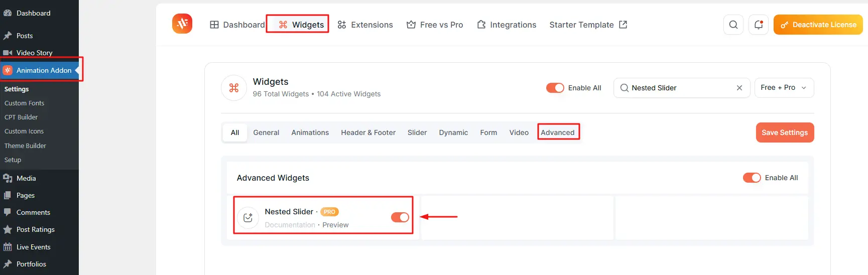The width and height of the screenshot is (868, 275).
Task: Click the Media icon in sidebar
Action: click(8, 178)
